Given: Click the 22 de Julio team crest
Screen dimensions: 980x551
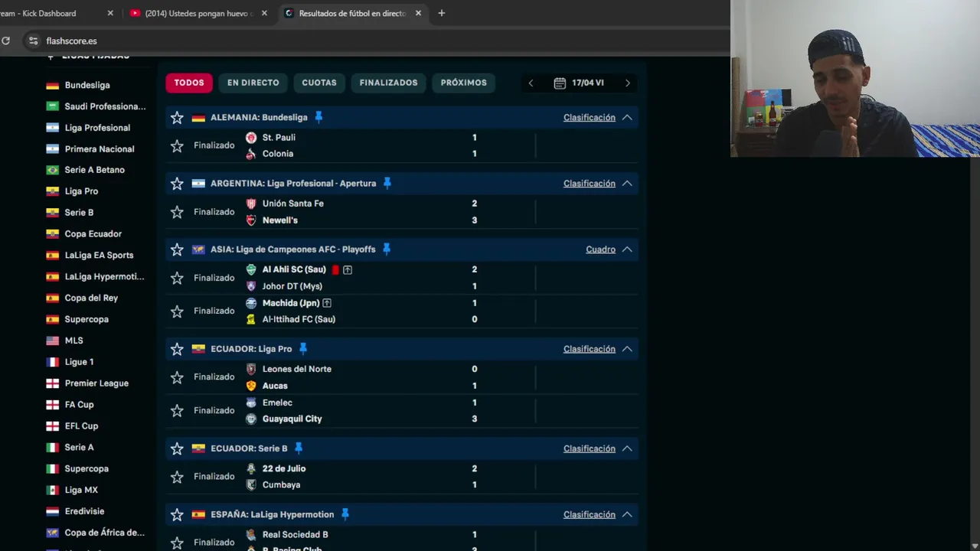Looking at the screenshot, I should point(251,468).
